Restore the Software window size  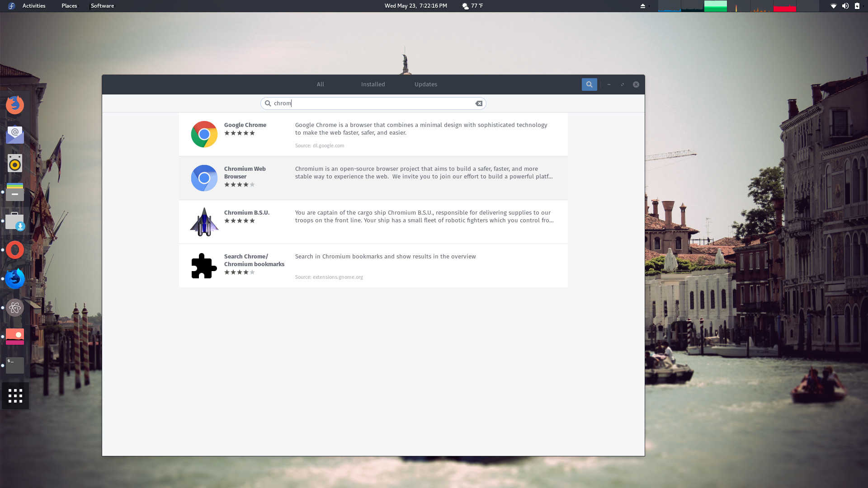623,84
